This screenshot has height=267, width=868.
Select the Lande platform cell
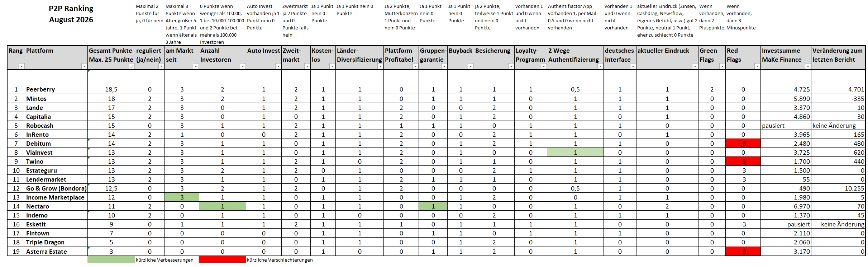[x=56, y=108]
